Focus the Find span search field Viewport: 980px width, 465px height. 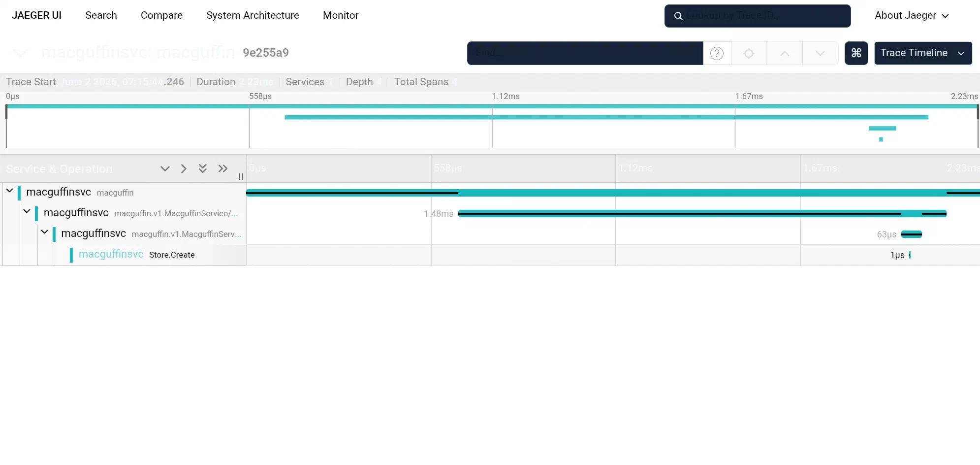pos(585,53)
